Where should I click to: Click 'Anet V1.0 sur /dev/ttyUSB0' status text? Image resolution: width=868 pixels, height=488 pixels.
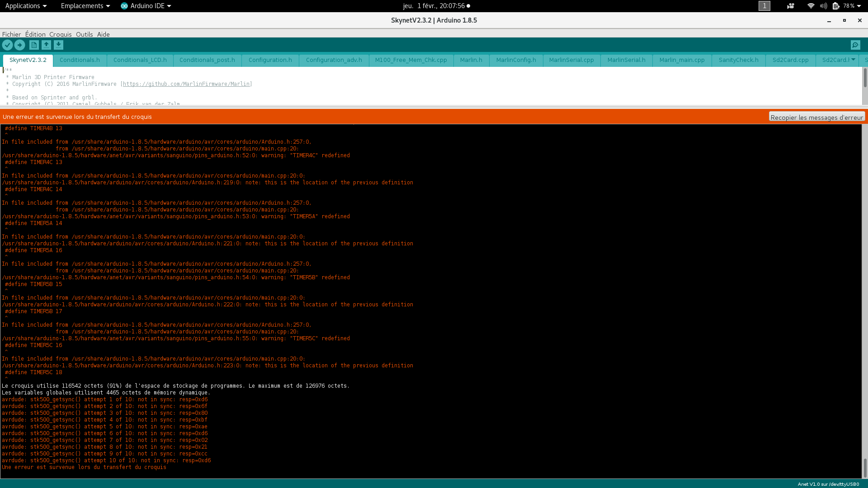(828, 484)
